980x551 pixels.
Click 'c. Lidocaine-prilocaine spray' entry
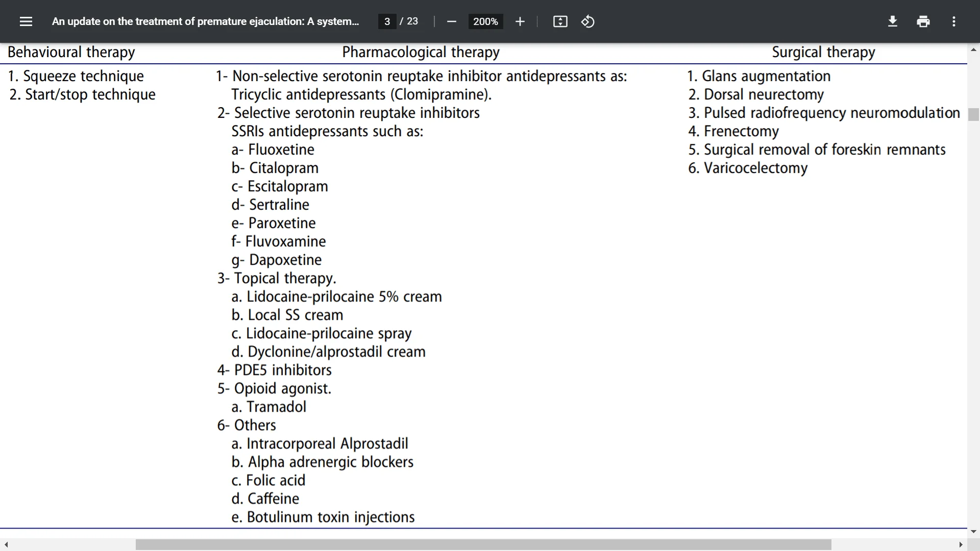tap(321, 333)
